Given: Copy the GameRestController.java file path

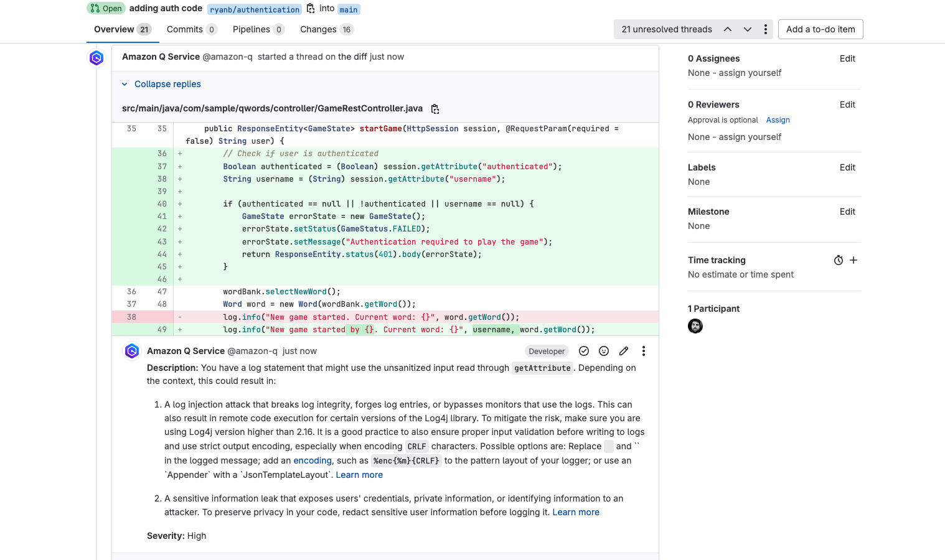Looking at the screenshot, I should (x=435, y=109).
